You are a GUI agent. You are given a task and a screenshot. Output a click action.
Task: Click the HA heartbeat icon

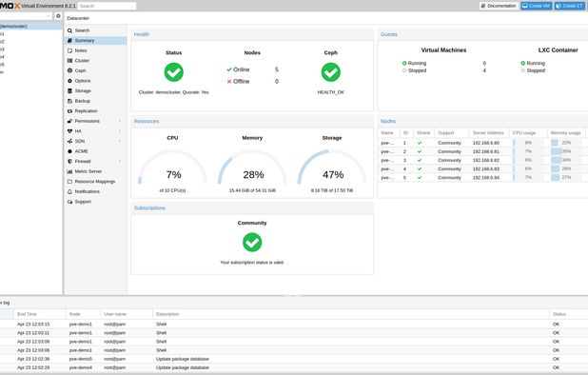(69, 131)
